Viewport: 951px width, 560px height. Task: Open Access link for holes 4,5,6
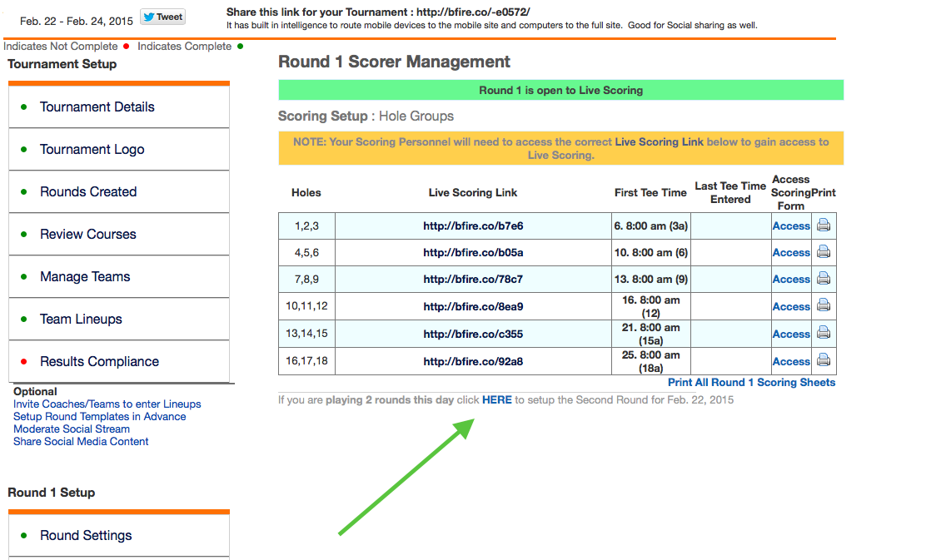click(791, 253)
